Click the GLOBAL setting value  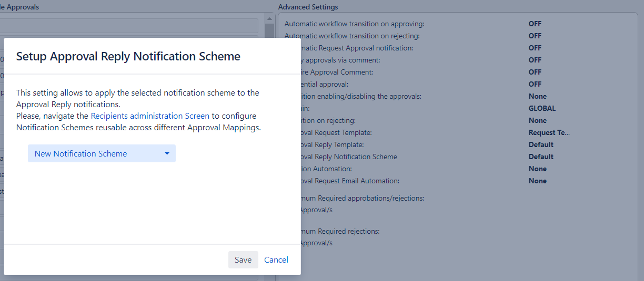point(542,109)
